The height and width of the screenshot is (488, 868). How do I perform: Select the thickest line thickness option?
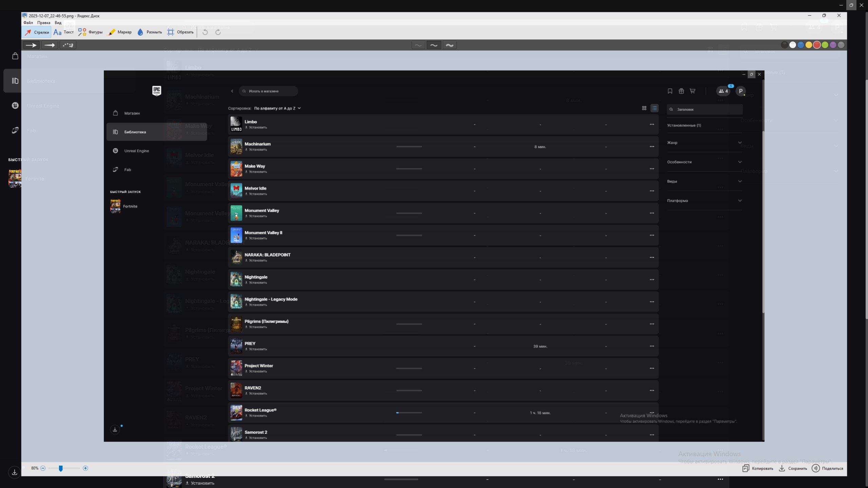click(449, 45)
